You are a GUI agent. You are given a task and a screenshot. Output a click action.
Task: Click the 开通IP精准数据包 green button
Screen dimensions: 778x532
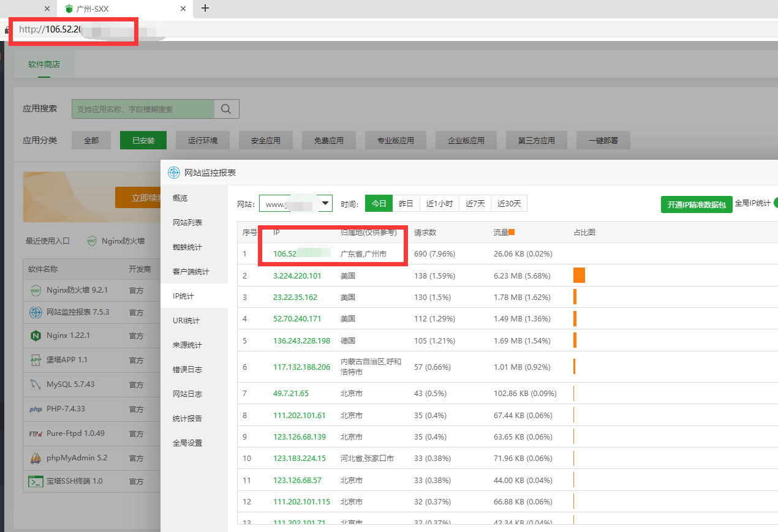point(697,204)
